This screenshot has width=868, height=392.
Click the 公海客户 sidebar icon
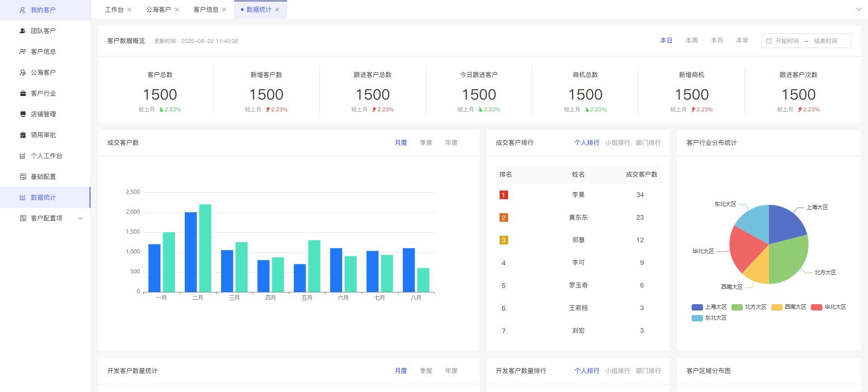click(23, 72)
